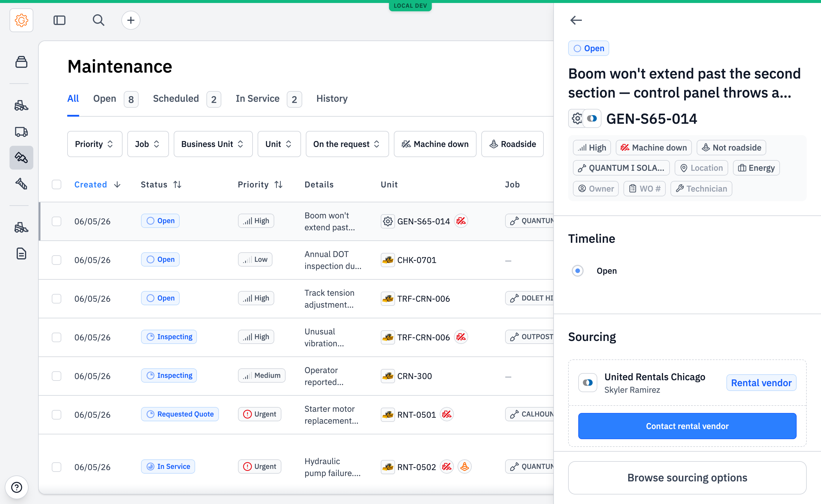Click roadside cone icon in RNT-0502 row
Image resolution: width=821 pixels, height=504 pixels.
click(x=464, y=467)
